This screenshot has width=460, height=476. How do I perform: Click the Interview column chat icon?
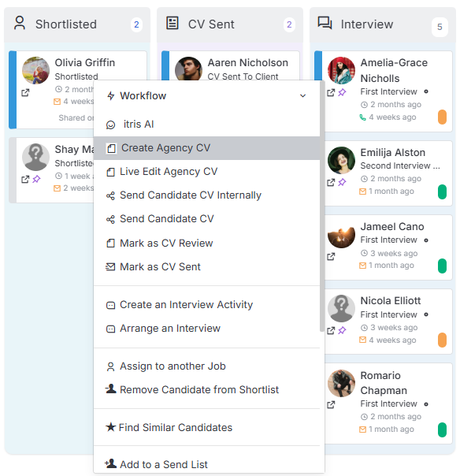click(325, 23)
